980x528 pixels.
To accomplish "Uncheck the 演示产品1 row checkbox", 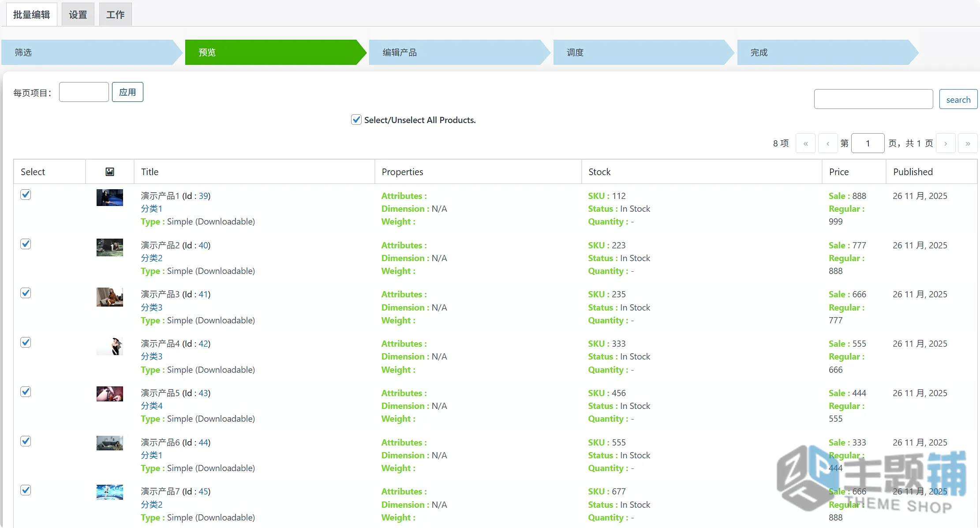I will click(26, 195).
